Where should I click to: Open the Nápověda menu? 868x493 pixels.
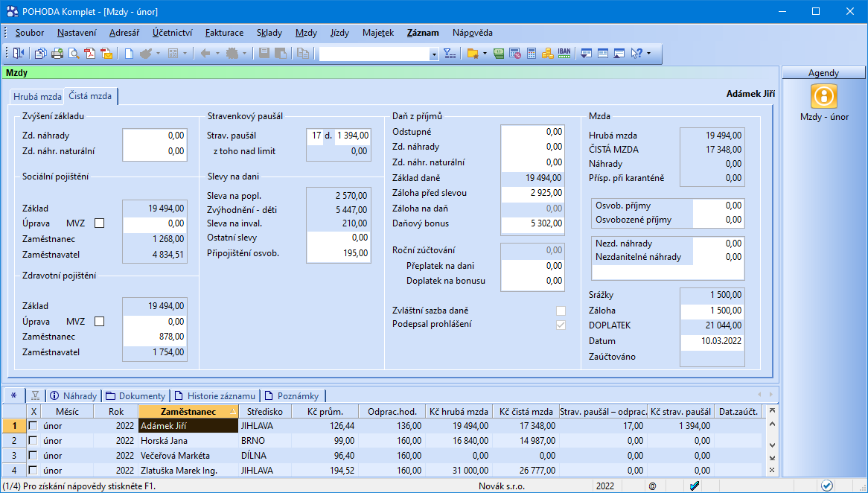[472, 33]
